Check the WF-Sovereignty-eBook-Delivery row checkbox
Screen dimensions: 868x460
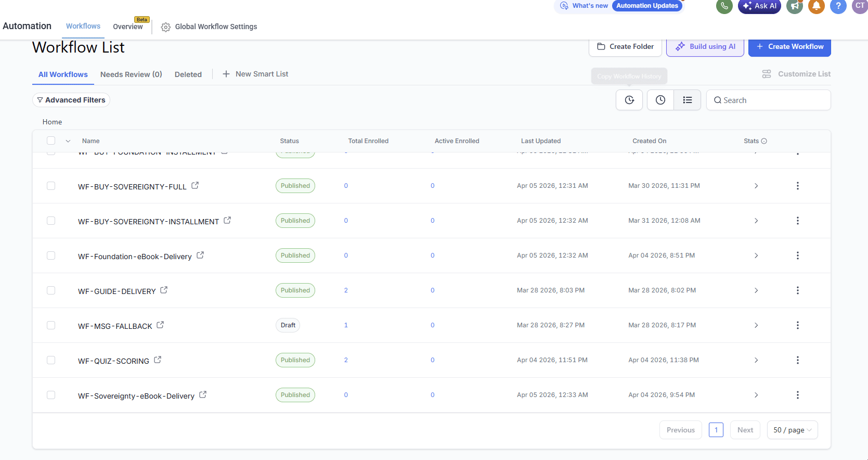pos(51,395)
